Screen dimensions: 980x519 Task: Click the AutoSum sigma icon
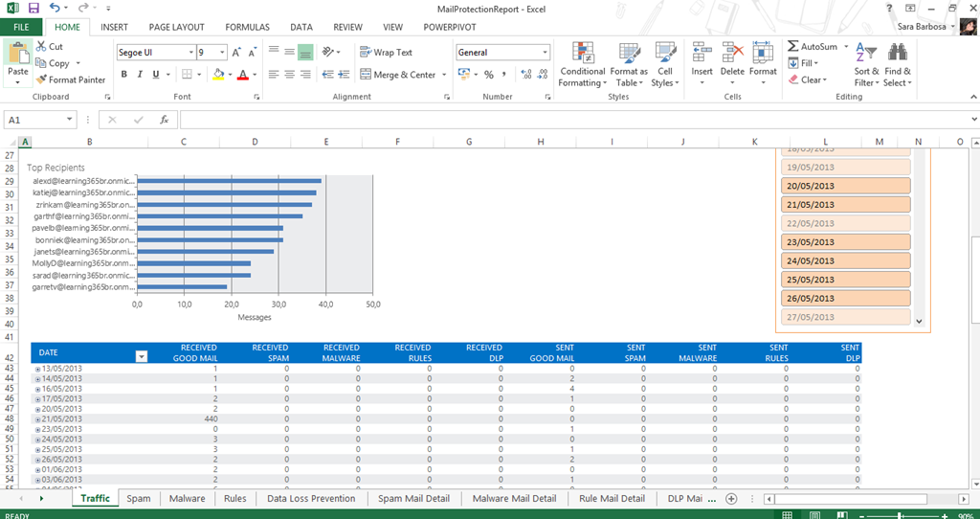coord(793,47)
